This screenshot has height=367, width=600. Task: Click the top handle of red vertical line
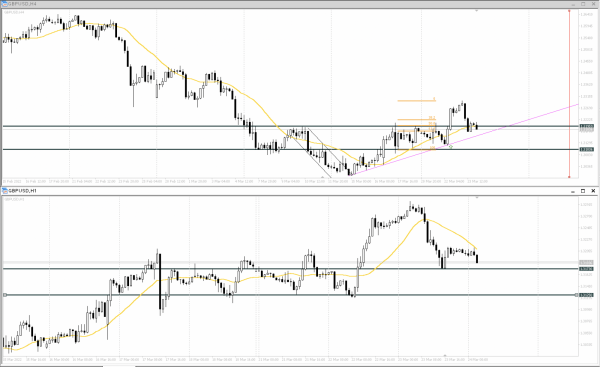click(x=569, y=11)
